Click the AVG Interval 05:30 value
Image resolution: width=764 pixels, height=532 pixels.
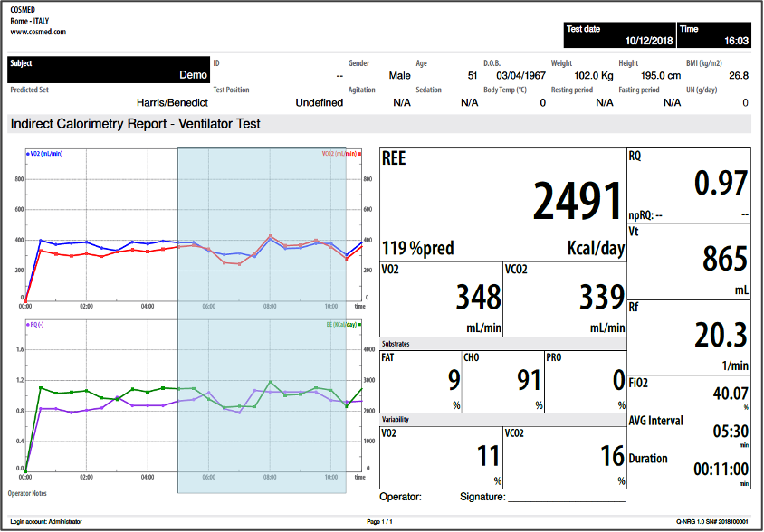pyautogui.click(x=728, y=432)
